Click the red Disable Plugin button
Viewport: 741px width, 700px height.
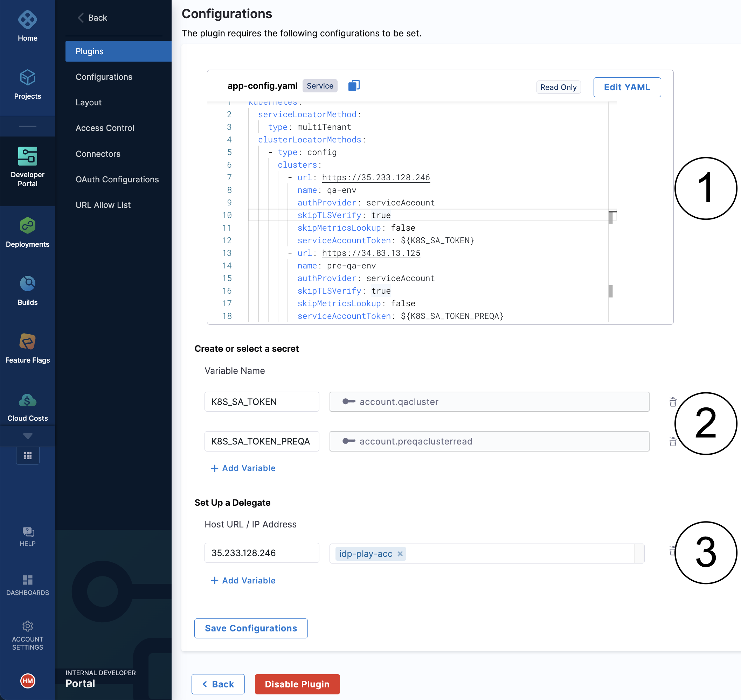click(297, 684)
